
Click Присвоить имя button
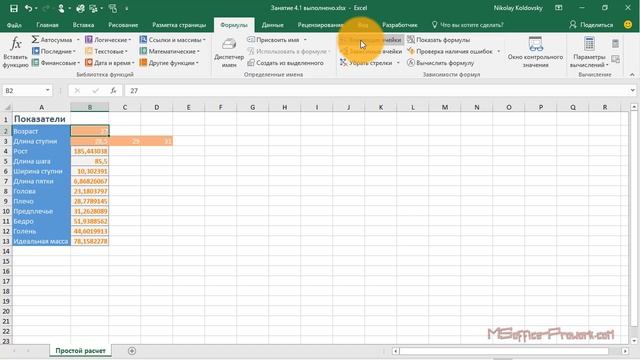click(x=273, y=40)
